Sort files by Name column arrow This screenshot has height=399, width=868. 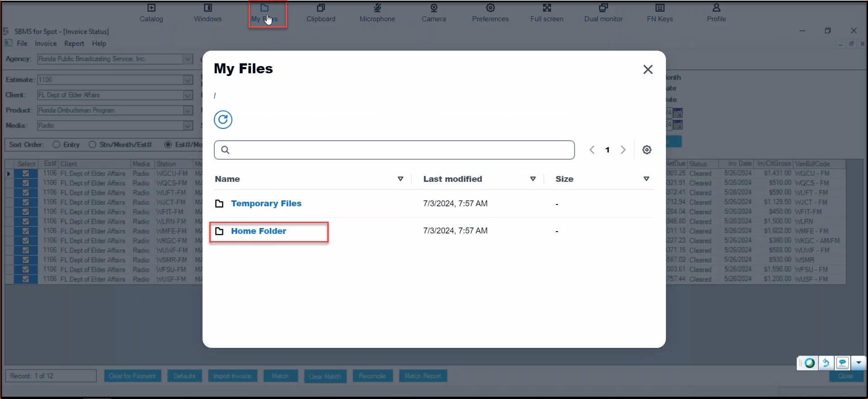tap(400, 179)
